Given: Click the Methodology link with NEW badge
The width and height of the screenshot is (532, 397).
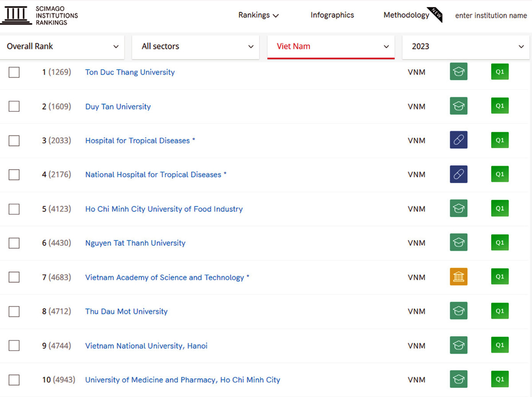Looking at the screenshot, I should click(406, 15).
